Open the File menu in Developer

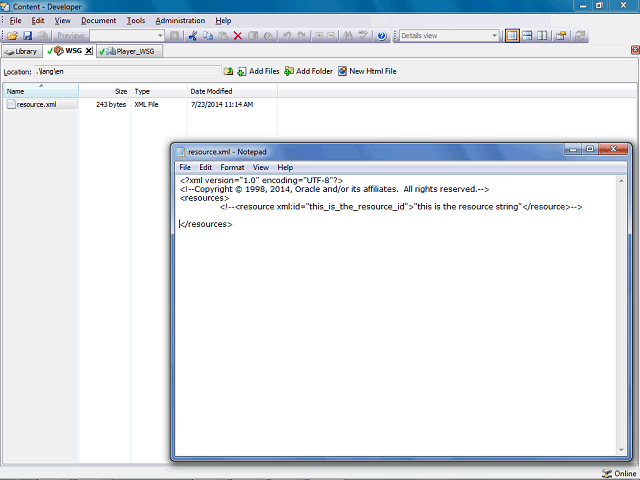pyautogui.click(x=16, y=20)
